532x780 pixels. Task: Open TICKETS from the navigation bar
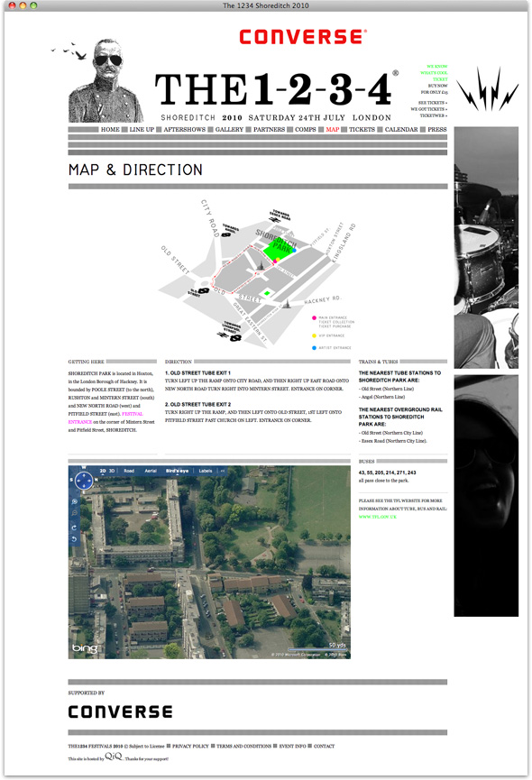pos(362,129)
